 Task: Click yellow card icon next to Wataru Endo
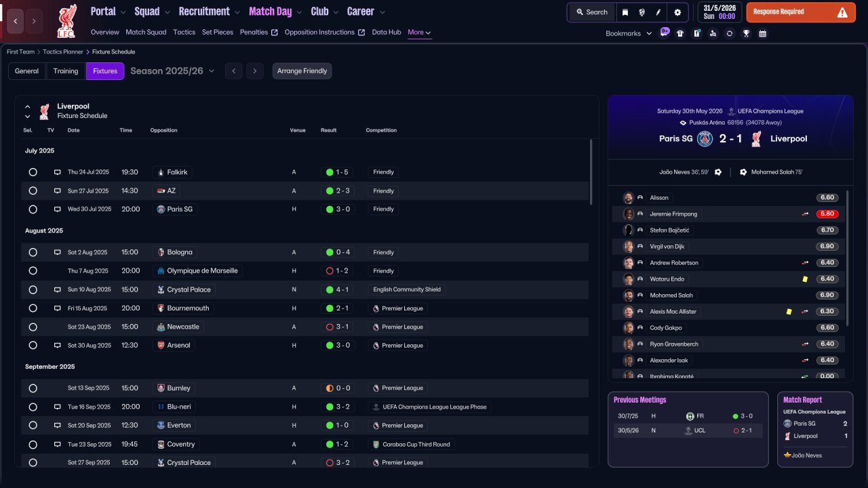tap(805, 279)
